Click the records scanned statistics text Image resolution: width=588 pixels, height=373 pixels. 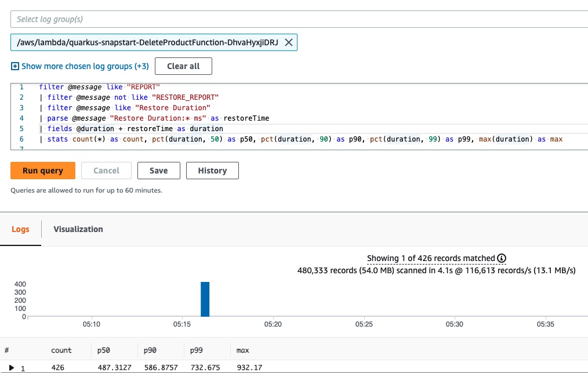pos(437,270)
